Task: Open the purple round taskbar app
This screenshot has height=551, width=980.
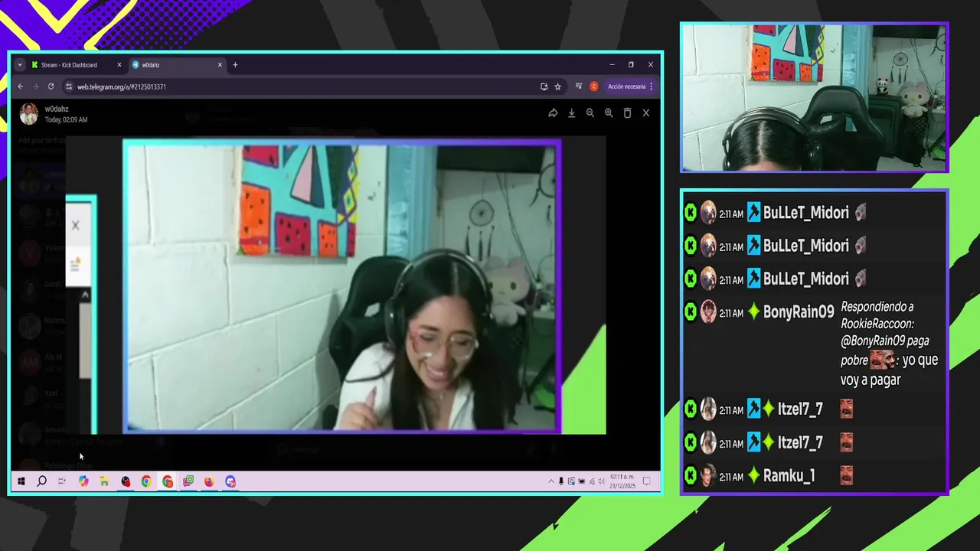Action: pyautogui.click(x=230, y=481)
